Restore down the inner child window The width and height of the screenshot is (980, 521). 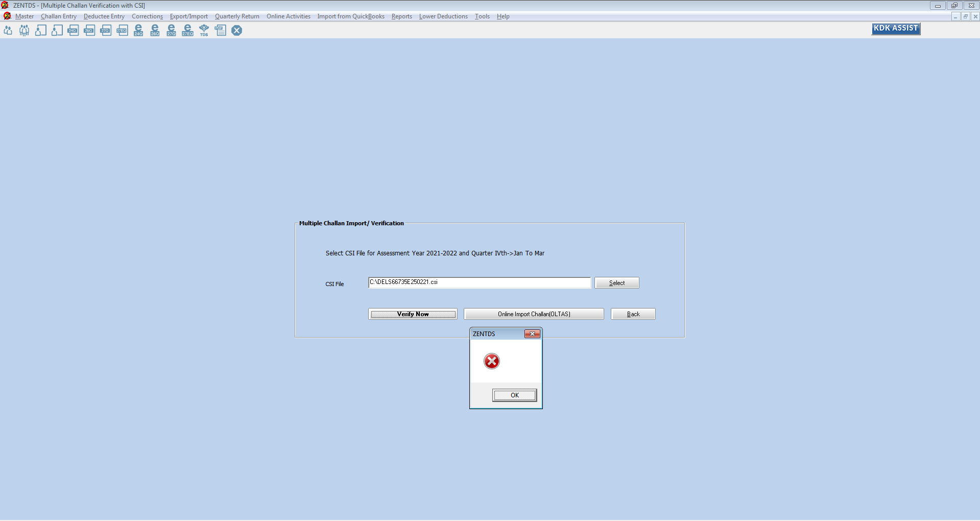pyautogui.click(x=965, y=16)
